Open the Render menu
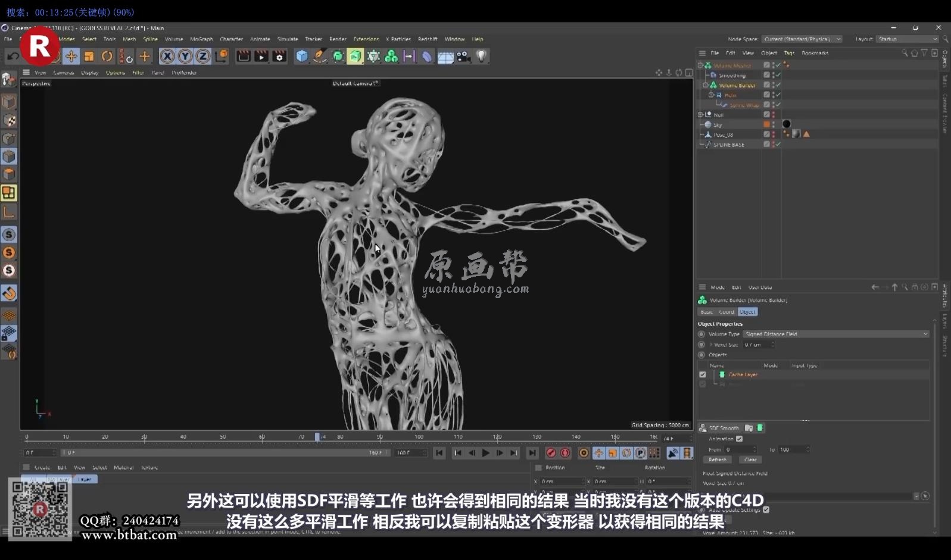Viewport: 951px width, 560px height. click(338, 39)
